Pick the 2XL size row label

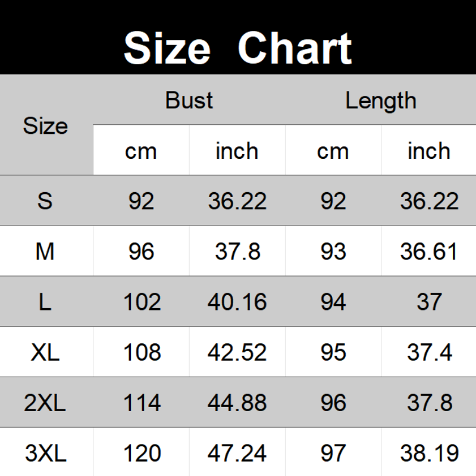click(x=46, y=403)
